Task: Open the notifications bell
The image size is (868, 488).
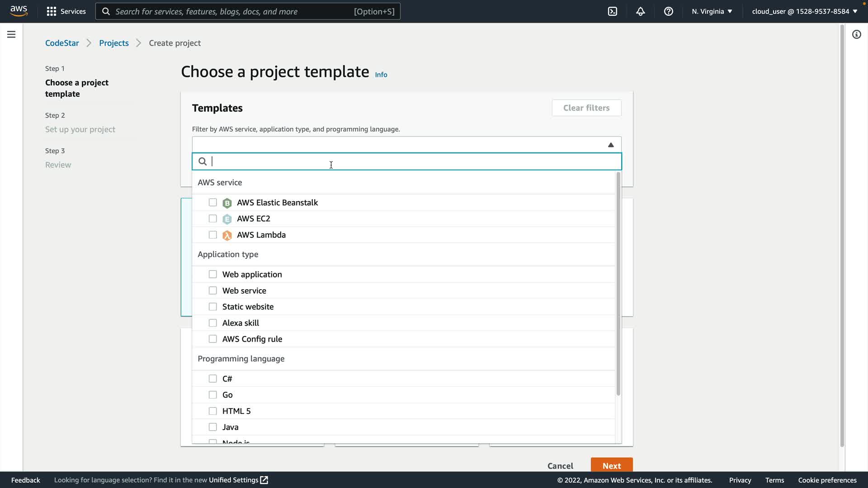Action: tap(641, 11)
